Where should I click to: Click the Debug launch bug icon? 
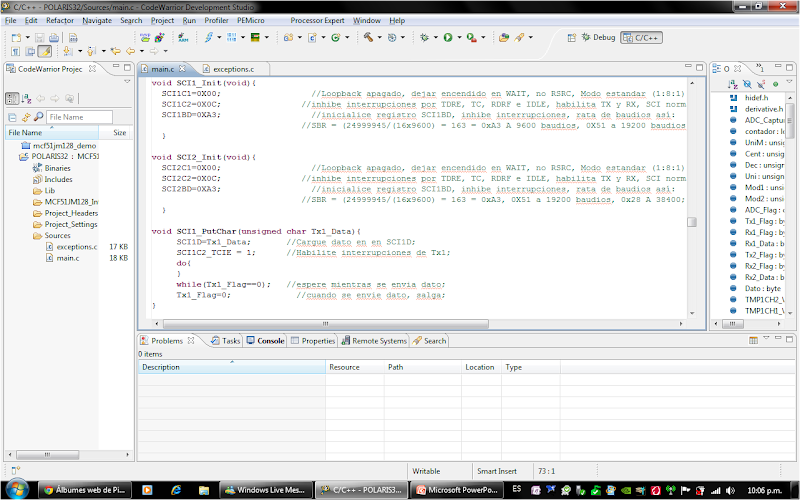coord(425,37)
